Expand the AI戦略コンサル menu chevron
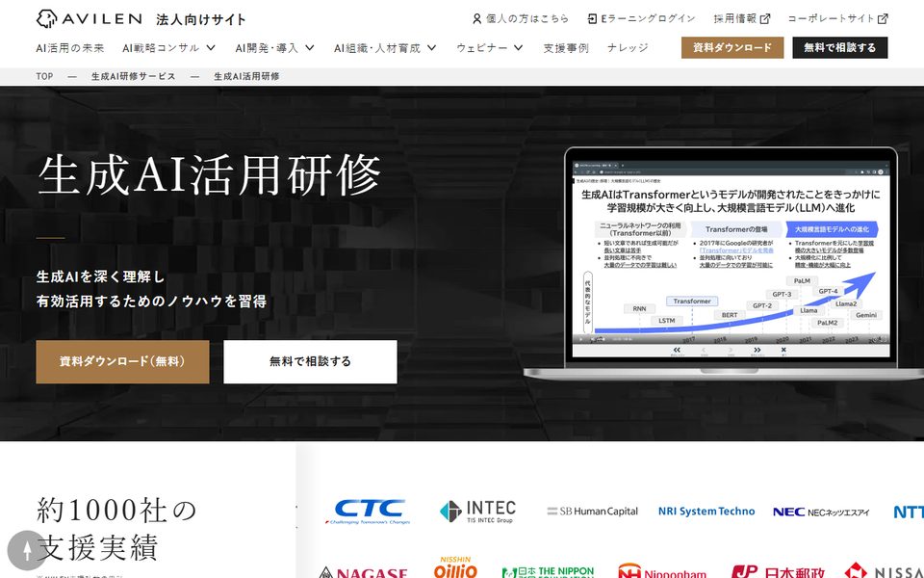The image size is (924, 578). (211, 48)
